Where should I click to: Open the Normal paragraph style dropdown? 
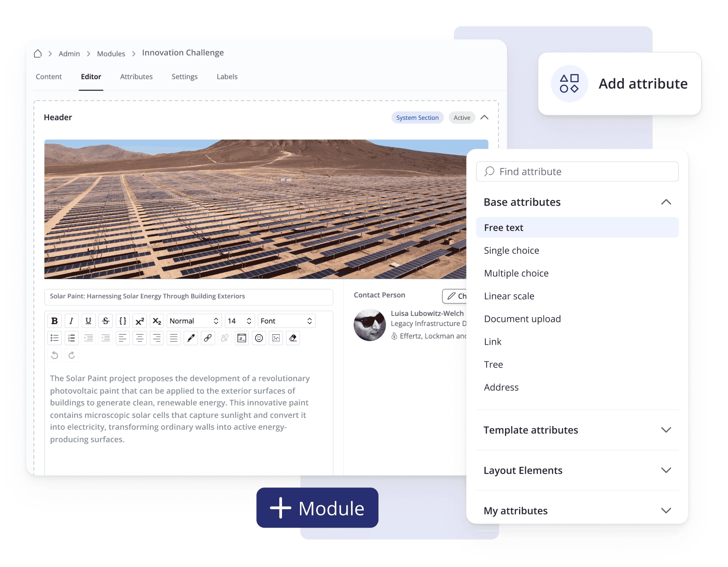pyautogui.click(x=194, y=321)
